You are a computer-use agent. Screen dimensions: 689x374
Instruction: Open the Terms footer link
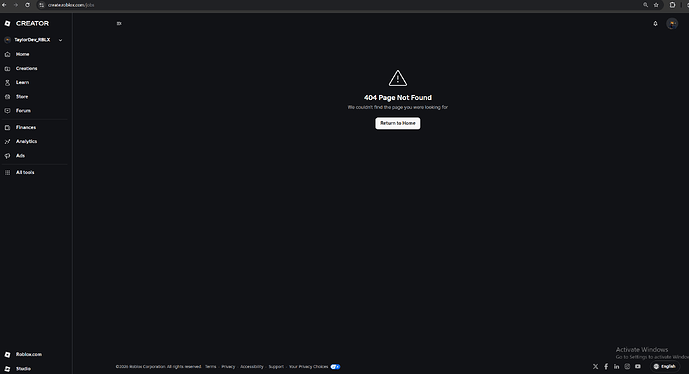pos(210,367)
